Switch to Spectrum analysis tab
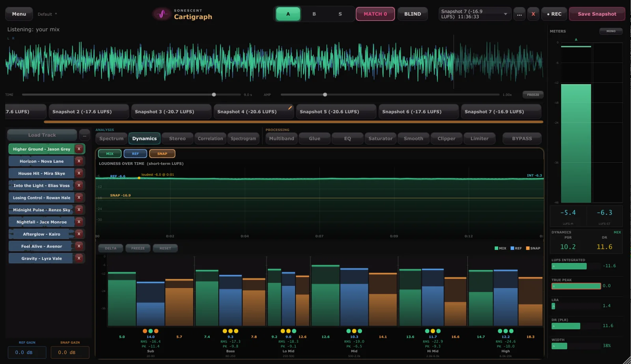The width and height of the screenshot is (631, 364). click(x=111, y=138)
